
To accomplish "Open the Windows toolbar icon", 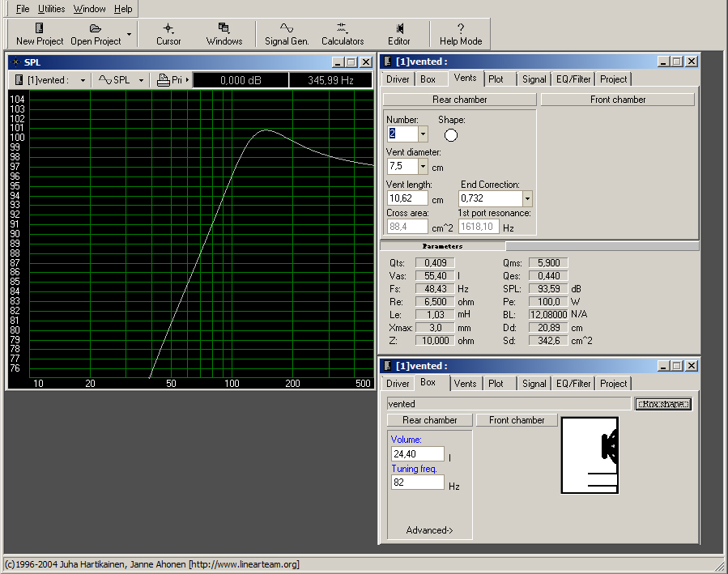I will coord(224,28).
